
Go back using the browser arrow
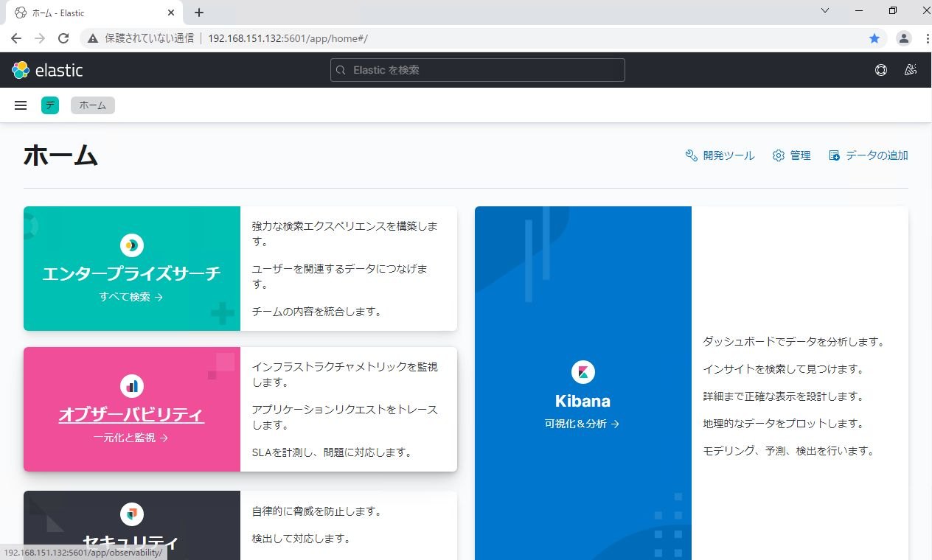[16, 38]
